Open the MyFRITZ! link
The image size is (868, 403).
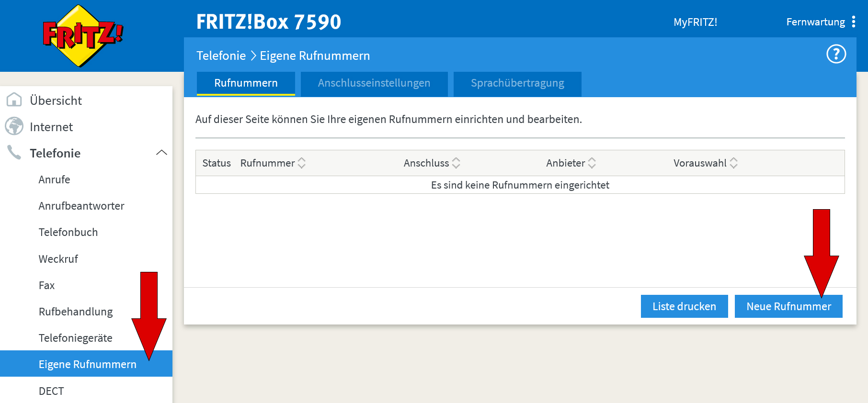pos(695,22)
